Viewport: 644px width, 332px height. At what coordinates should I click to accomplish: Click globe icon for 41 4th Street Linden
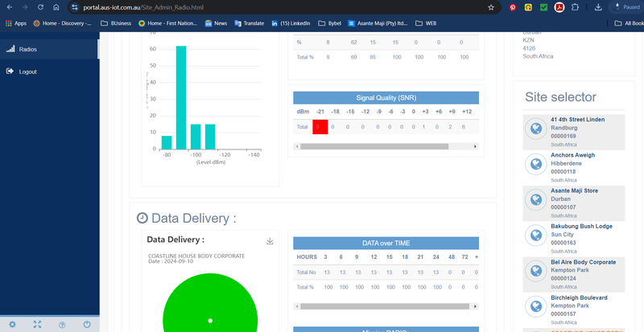pos(535,129)
